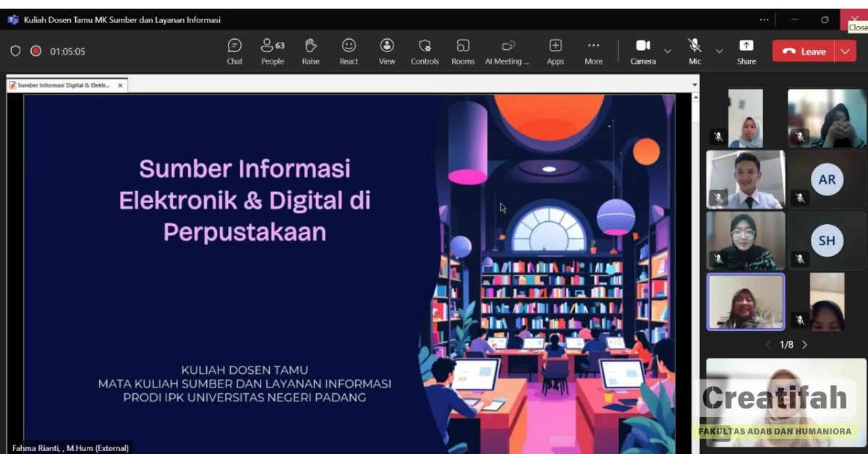The width and height of the screenshot is (868, 454).
Task: Unmute the Mic
Action: pos(694,51)
